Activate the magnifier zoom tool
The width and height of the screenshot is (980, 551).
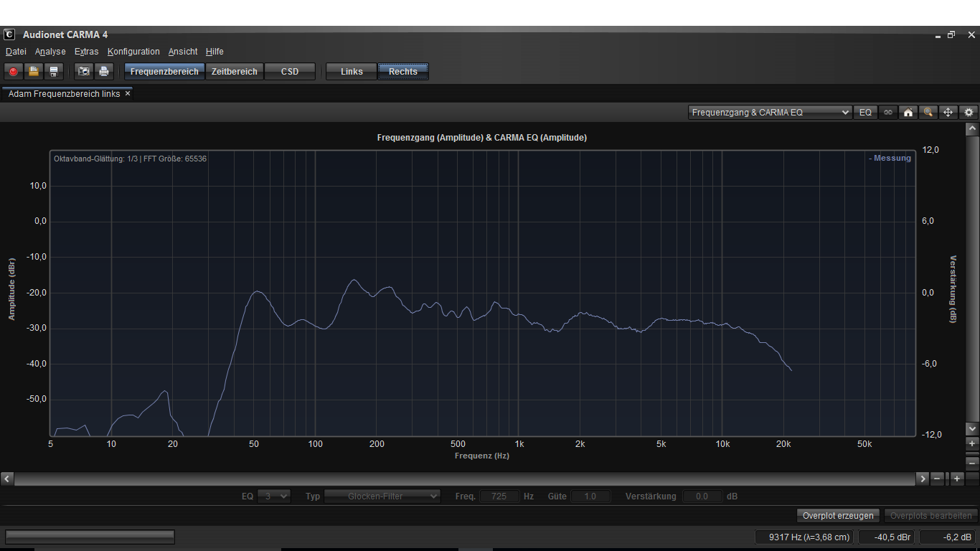click(928, 113)
